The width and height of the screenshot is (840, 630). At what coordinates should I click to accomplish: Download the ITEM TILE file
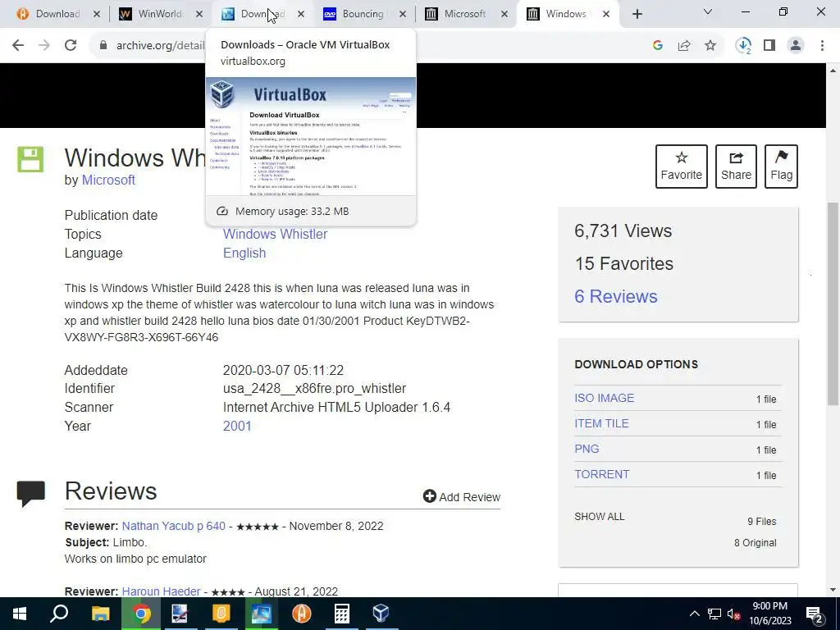pyautogui.click(x=601, y=423)
